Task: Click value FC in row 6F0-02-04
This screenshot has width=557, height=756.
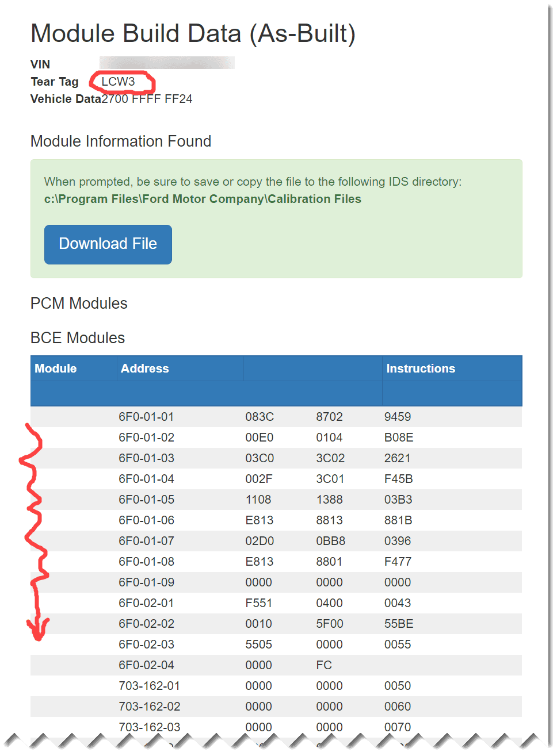Action: pos(324,665)
